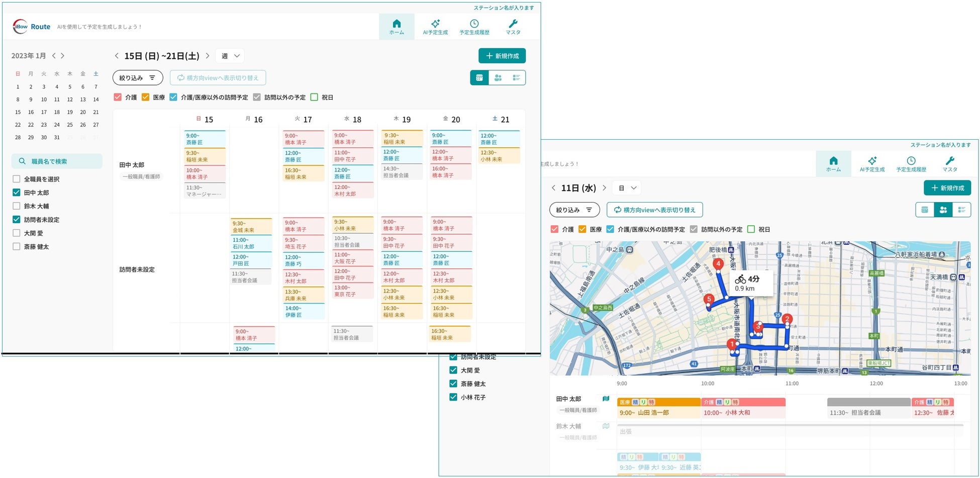Open 11:30~ 担当者会議 timeline event
The height and width of the screenshot is (478, 980).
(x=869, y=408)
